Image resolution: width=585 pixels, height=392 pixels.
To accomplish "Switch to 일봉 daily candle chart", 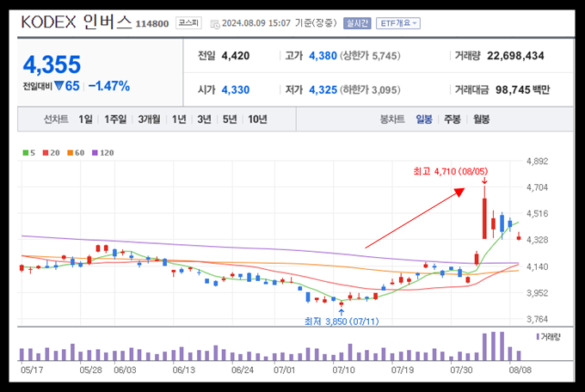I will click(x=424, y=119).
